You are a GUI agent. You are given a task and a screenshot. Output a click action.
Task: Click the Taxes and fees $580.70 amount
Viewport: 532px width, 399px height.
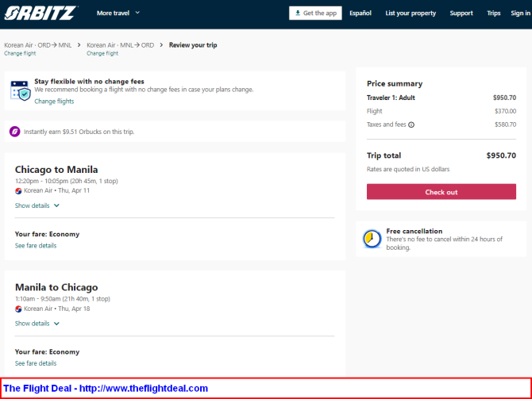pos(505,125)
